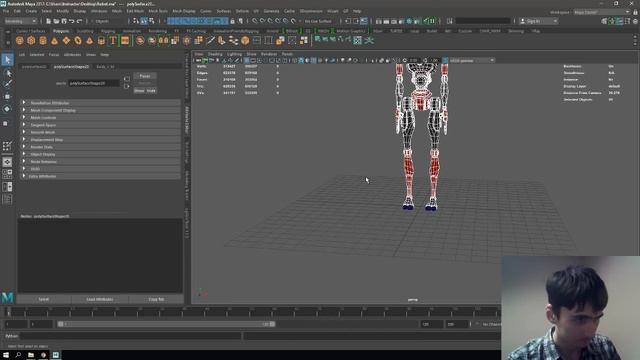Click the Maya icon in the taskbar
This screenshot has height=360, width=640.
[x=56, y=355]
